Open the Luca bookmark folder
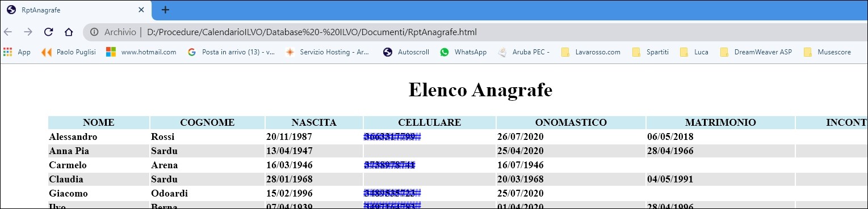The height and width of the screenshot is (209, 868). tap(694, 52)
